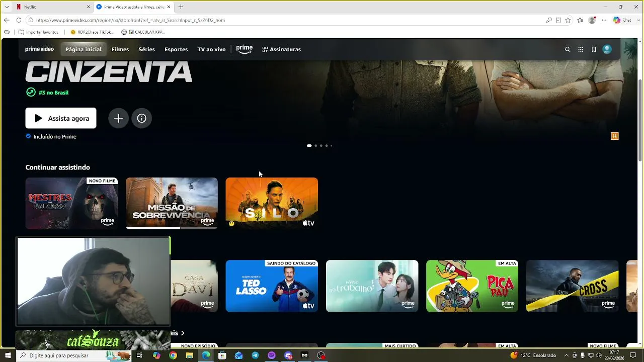Open the browser tab list dropdown
Screen dimensions: 644x362
7,7
